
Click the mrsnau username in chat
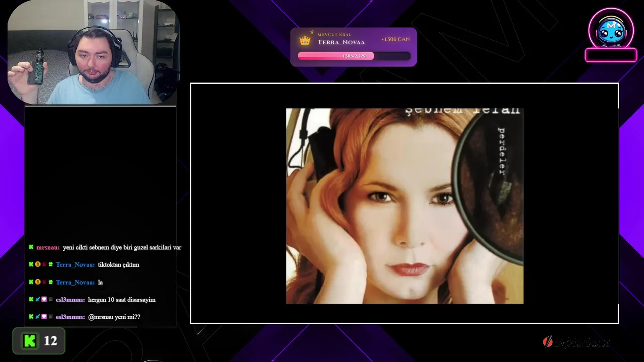[48, 247]
